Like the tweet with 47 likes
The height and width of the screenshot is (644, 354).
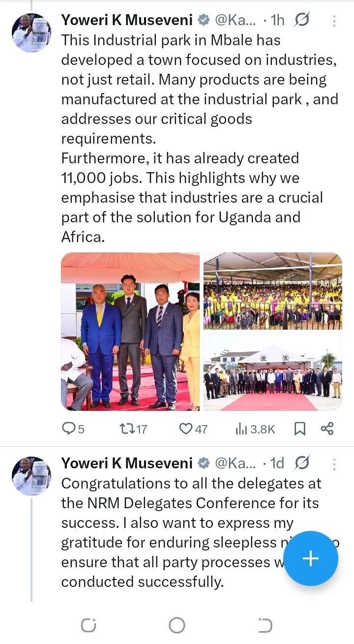[x=193, y=429]
